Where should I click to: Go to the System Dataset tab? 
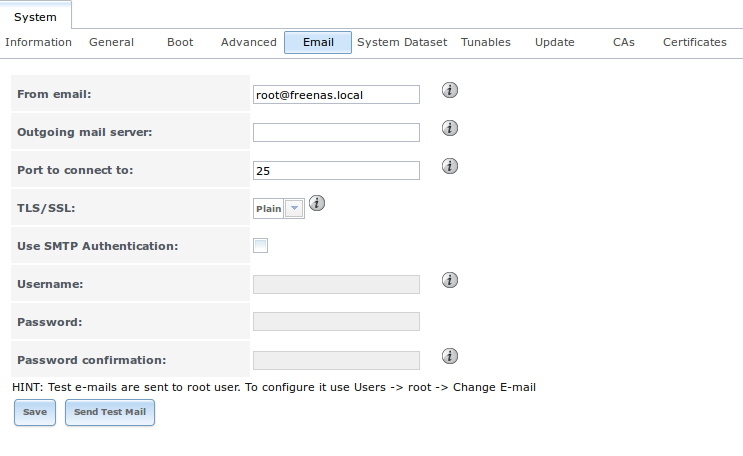click(402, 42)
